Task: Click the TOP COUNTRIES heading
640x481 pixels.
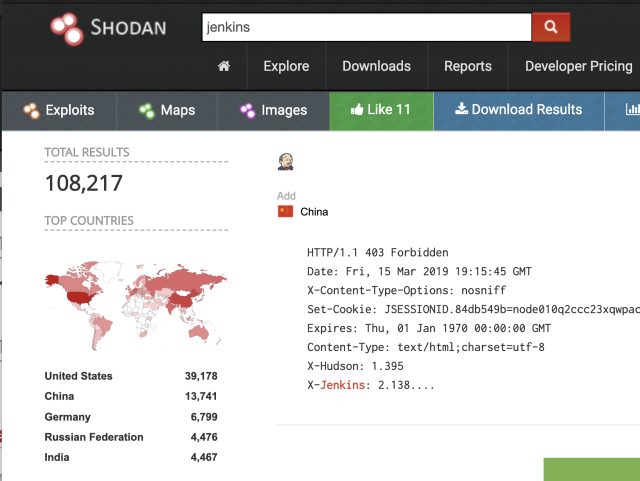Action: (89, 220)
